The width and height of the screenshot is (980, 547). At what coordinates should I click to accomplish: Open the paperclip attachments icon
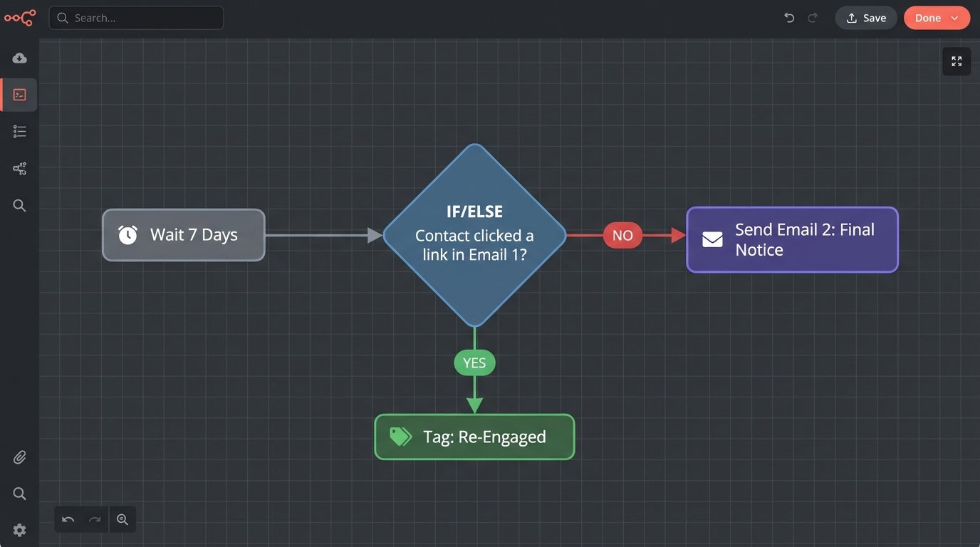19,457
